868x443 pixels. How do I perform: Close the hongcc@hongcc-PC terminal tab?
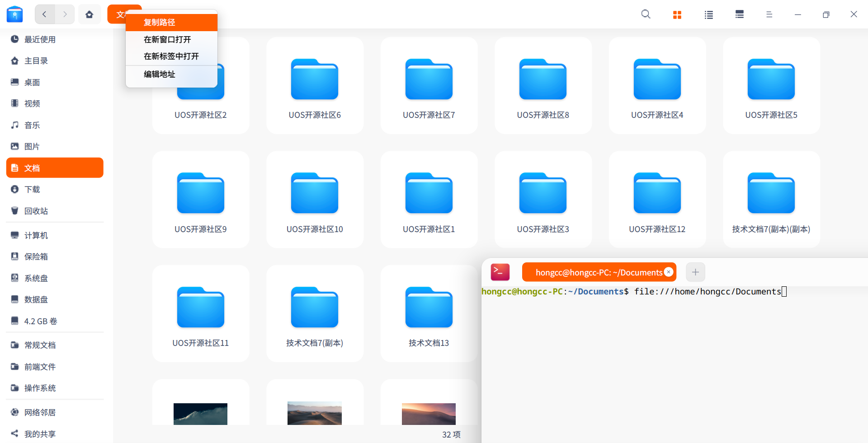[669, 272]
